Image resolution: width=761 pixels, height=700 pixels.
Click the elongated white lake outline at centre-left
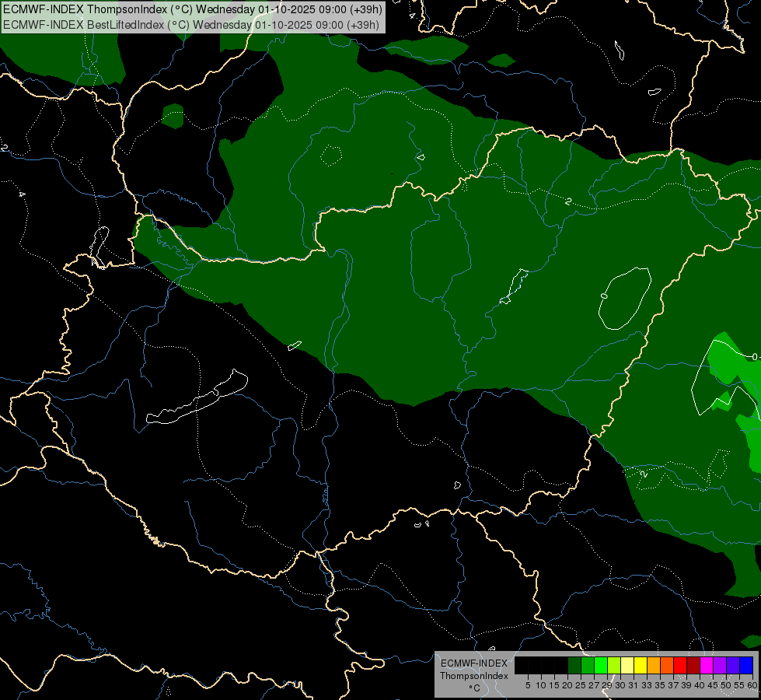point(197,397)
